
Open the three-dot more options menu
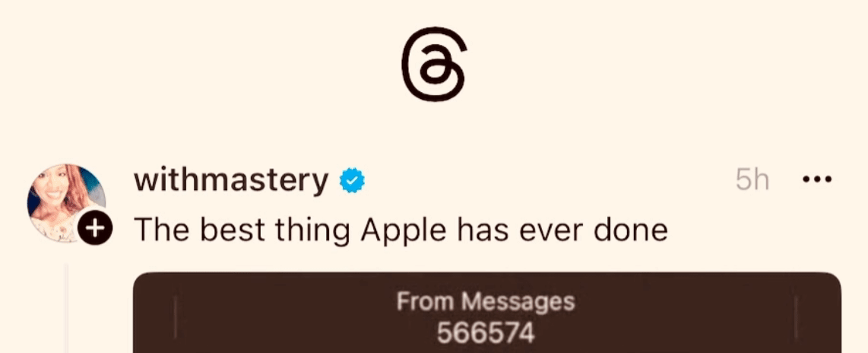(x=817, y=179)
